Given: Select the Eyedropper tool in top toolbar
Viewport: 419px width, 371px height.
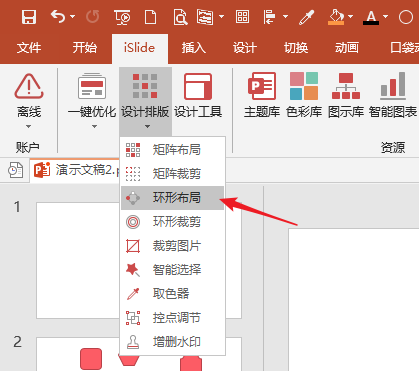Looking at the screenshot, I should pos(306,17).
